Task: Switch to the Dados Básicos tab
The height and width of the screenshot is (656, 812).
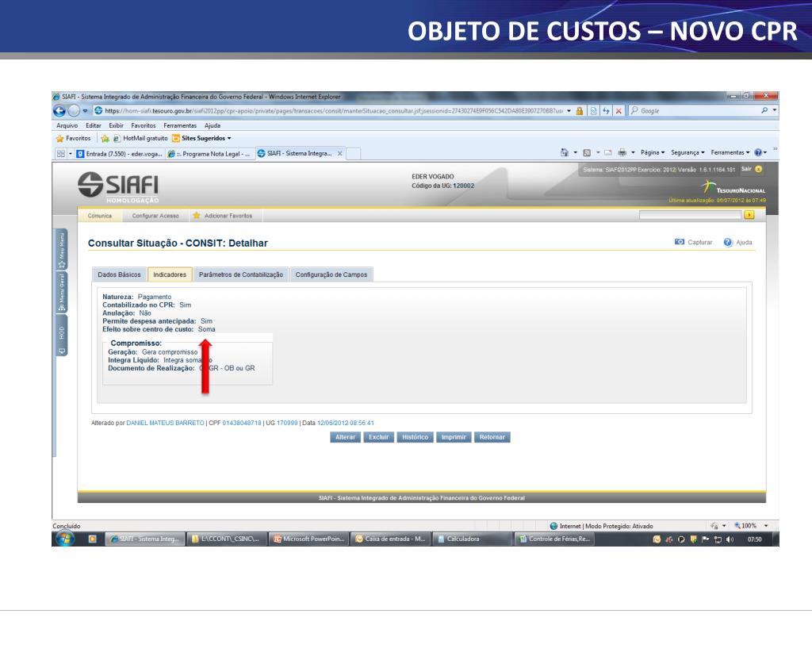Action: (x=119, y=274)
